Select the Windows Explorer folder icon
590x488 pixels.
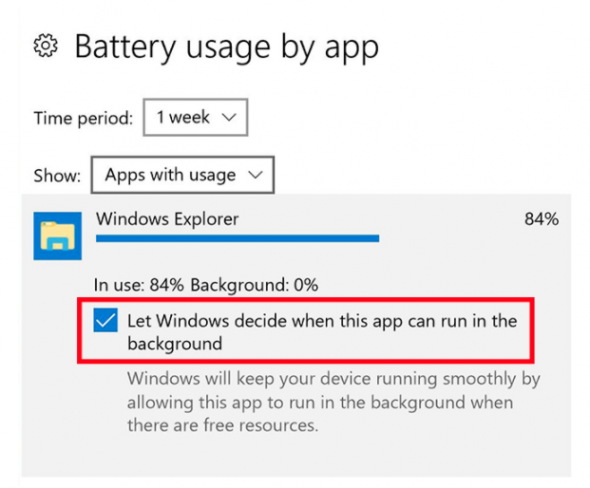pos(58,236)
